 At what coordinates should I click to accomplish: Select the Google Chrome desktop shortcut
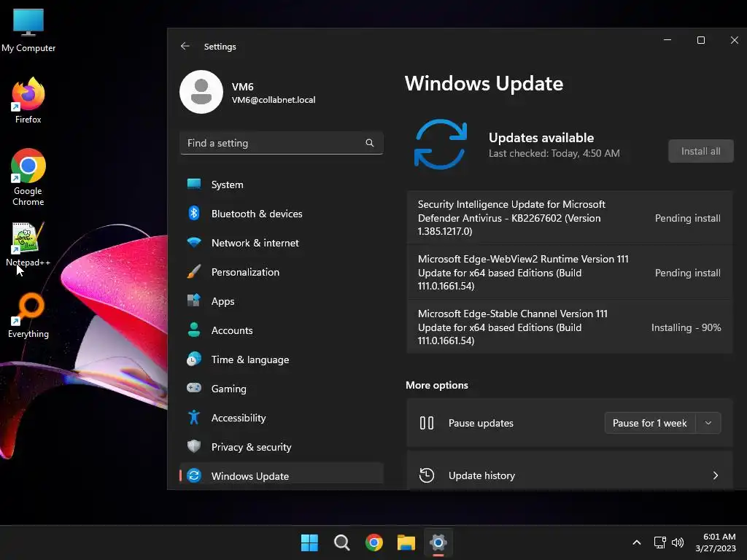pyautogui.click(x=28, y=177)
